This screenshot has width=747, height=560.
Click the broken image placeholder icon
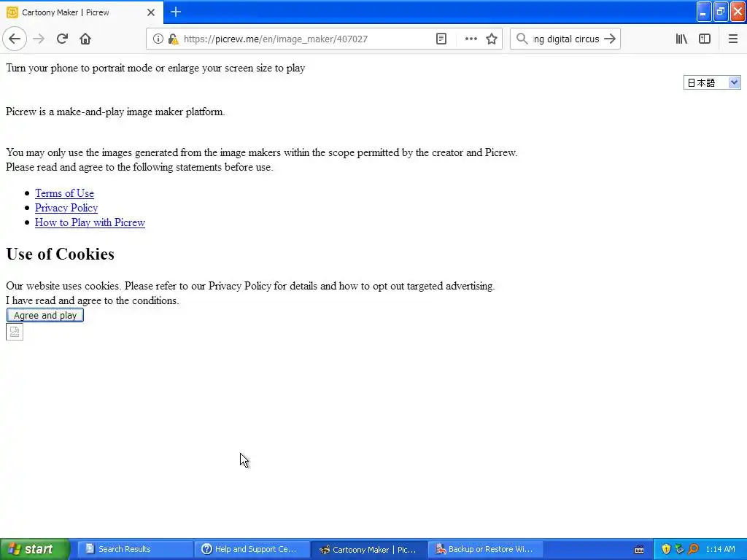click(x=15, y=332)
